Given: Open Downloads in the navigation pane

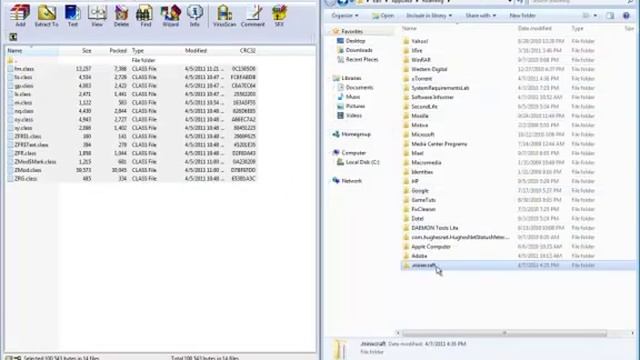Looking at the screenshot, I should (x=355, y=50).
